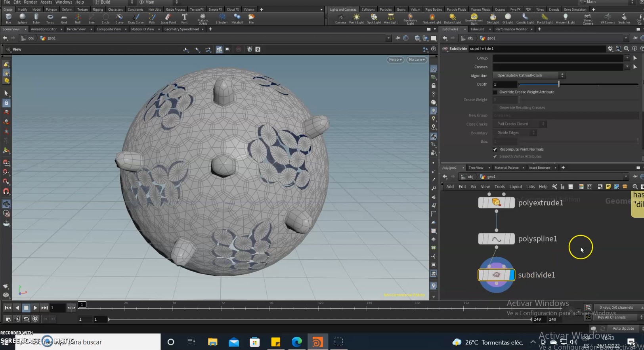
Task: Click the polyextrude1 node icon
Action: click(496, 203)
